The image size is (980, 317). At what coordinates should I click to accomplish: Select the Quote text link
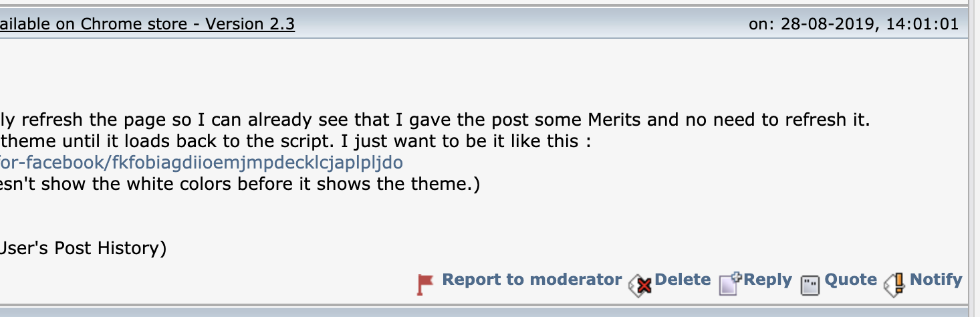[x=850, y=280]
